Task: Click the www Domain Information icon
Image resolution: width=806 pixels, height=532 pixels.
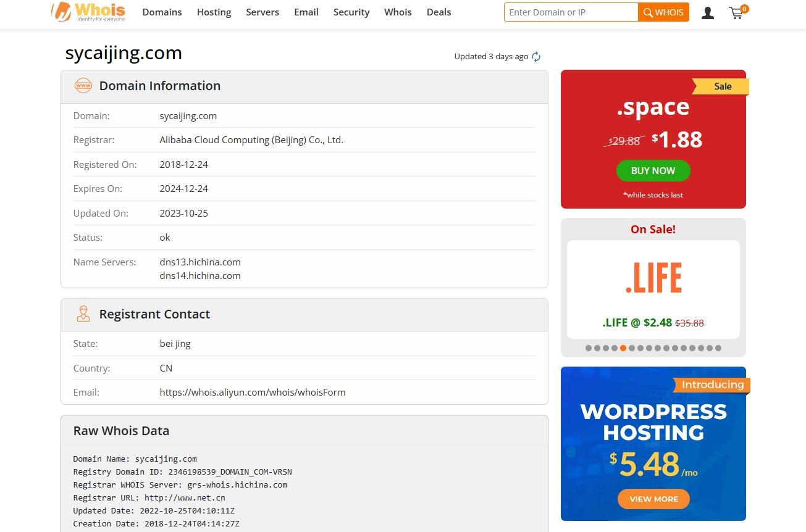Action: [x=83, y=86]
